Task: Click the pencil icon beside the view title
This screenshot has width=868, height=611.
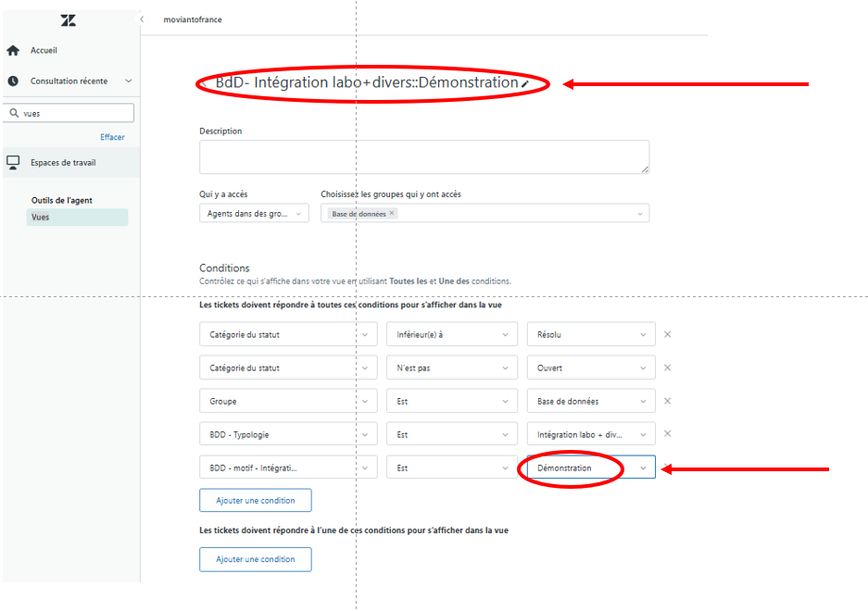Action: pos(525,83)
